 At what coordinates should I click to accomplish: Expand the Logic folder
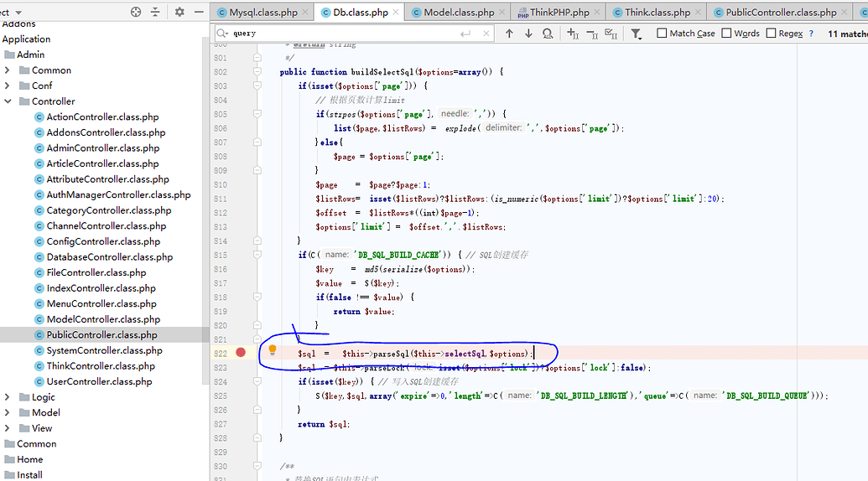(x=7, y=397)
